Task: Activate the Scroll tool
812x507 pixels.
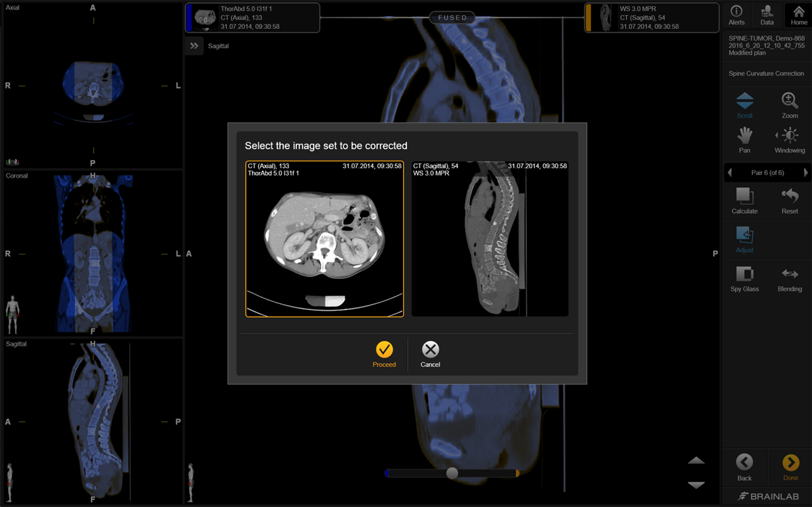Action: tap(744, 105)
